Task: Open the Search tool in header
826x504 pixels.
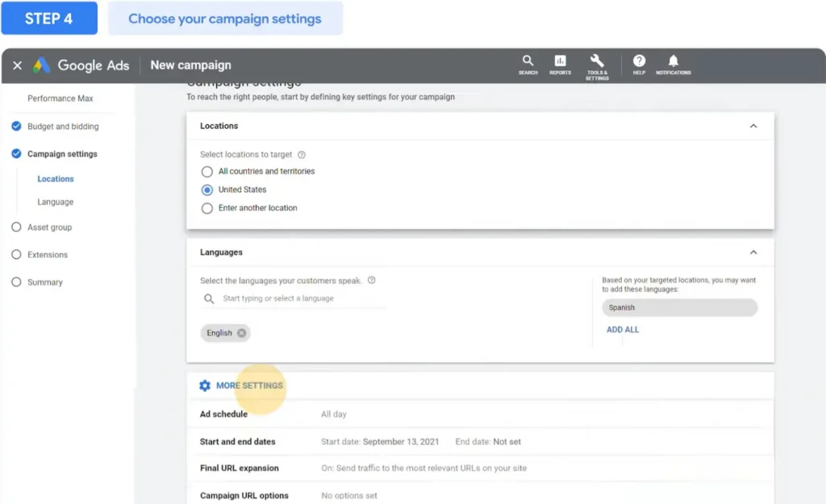Action: [x=528, y=64]
